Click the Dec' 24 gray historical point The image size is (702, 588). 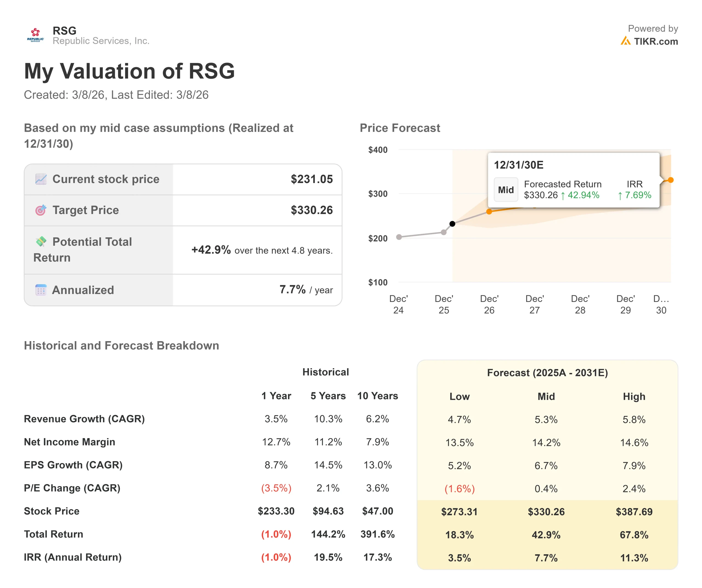point(399,237)
